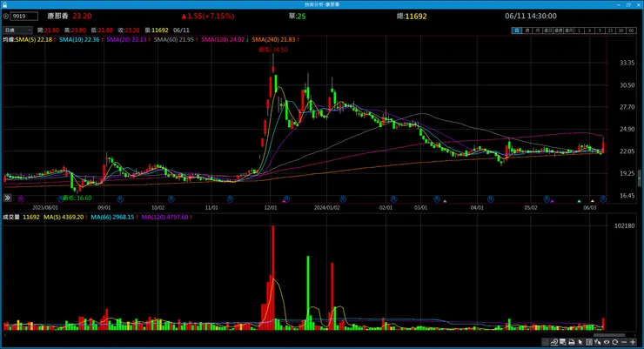Click the timestamp 06/11 14:30:00
This screenshot has width=644, height=349.
[531, 16]
